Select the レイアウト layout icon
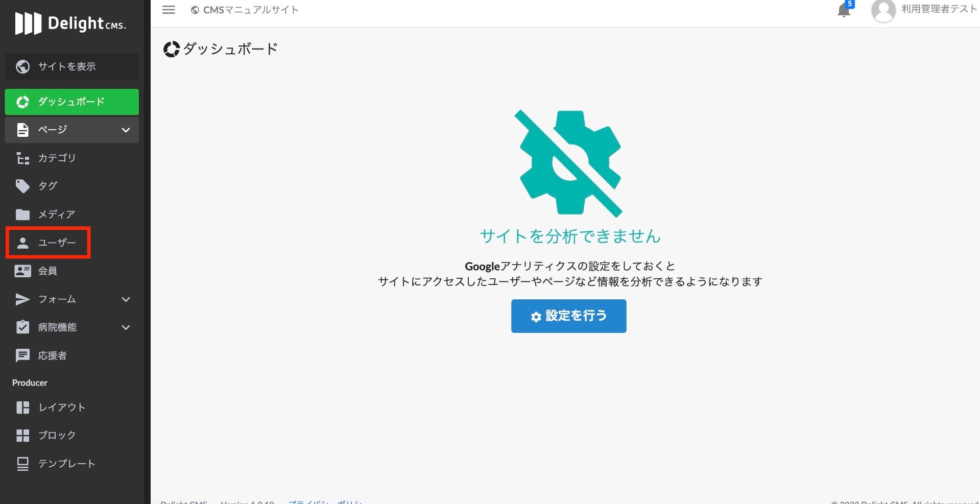 pos(22,407)
